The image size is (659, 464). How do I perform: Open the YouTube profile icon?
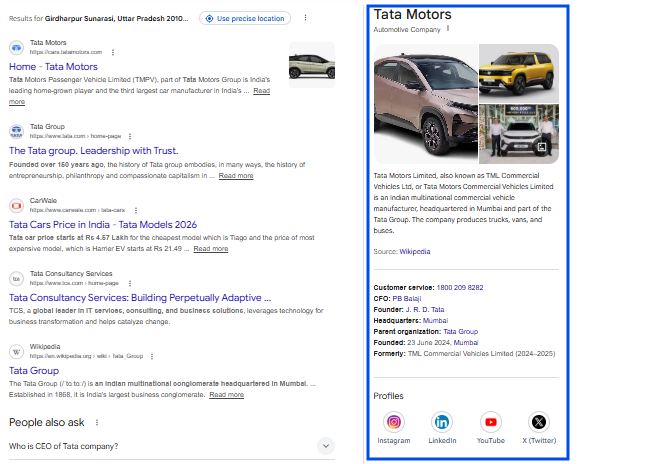point(490,422)
